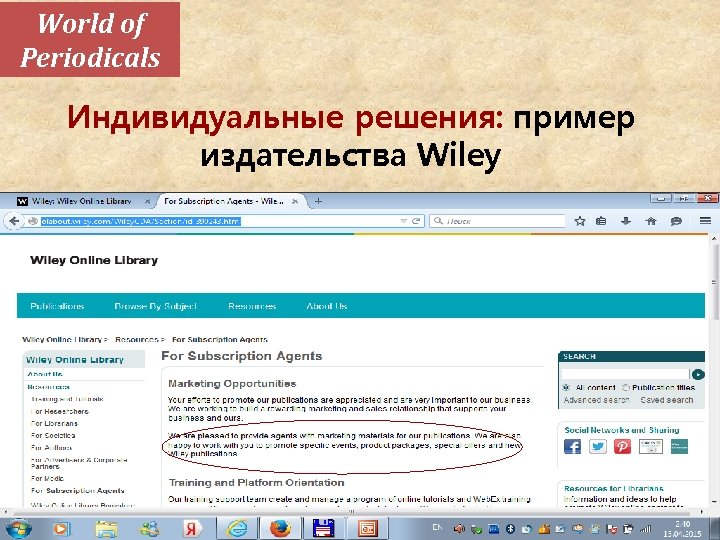Open For Media in the sidebar
The width and height of the screenshot is (720, 540).
click(x=47, y=478)
